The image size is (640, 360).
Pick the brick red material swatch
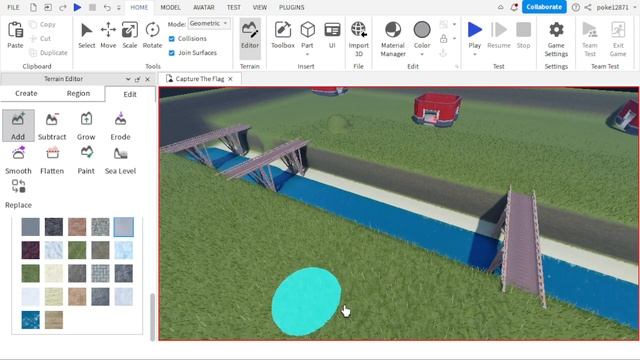[x=77, y=227]
